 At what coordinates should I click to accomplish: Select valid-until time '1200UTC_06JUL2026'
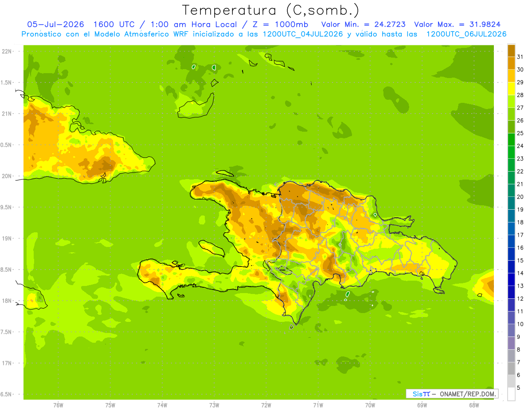(x=466, y=34)
